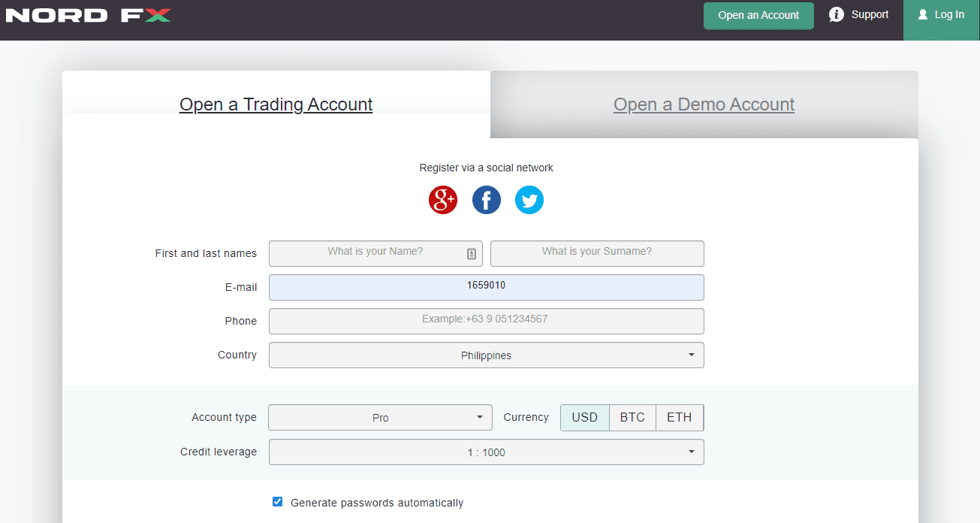Select BTC currency option
Screen dimensions: 980x523
click(x=632, y=417)
